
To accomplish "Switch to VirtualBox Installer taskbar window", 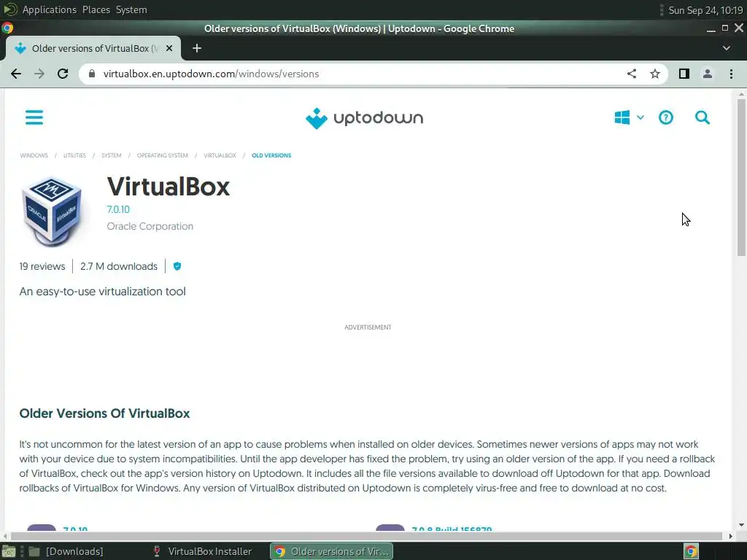I will pyautogui.click(x=203, y=551).
